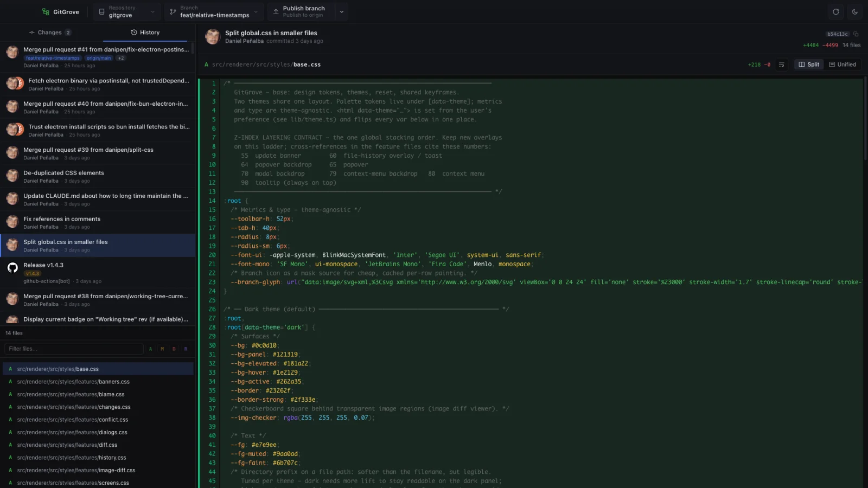The width and height of the screenshot is (868, 488).
Task: Select commit De-duplicated CSS elements
Action: point(98,176)
